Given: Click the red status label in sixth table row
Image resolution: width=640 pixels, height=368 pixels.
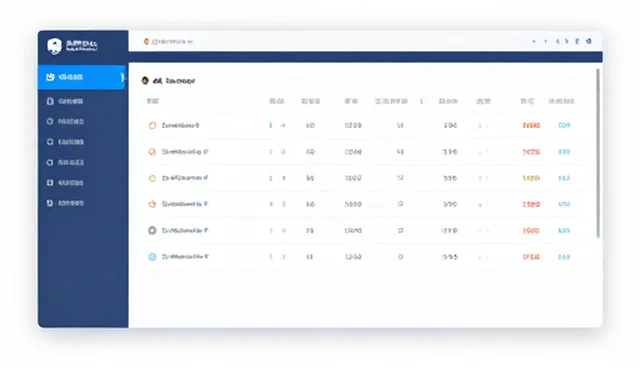Looking at the screenshot, I should pyautogui.click(x=531, y=257).
